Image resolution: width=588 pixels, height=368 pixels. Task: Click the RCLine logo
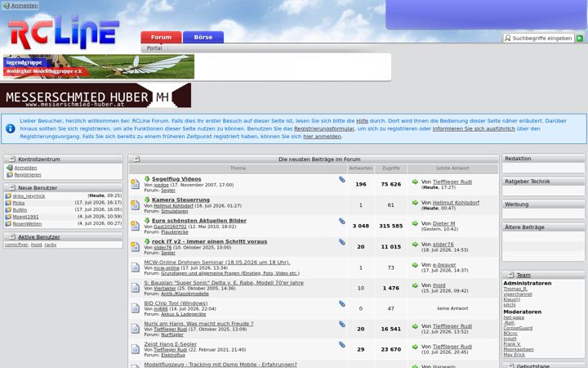(64, 32)
